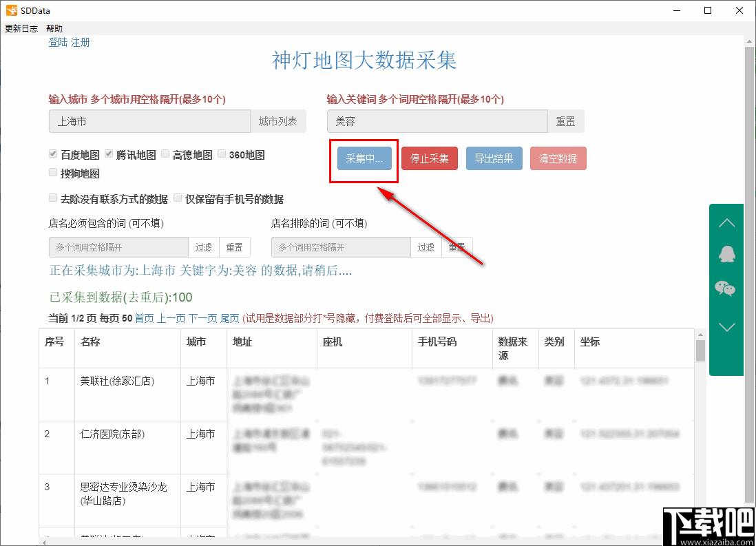
Task: Click the table's vertical scrollbar thumb
Action: (700, 350)
